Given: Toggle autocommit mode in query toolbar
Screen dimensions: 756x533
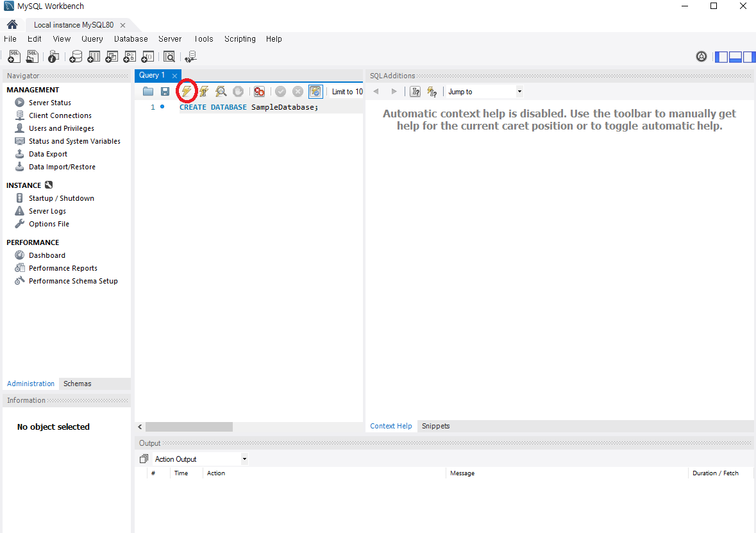Looking at the screenshot, I should [315, 91].
